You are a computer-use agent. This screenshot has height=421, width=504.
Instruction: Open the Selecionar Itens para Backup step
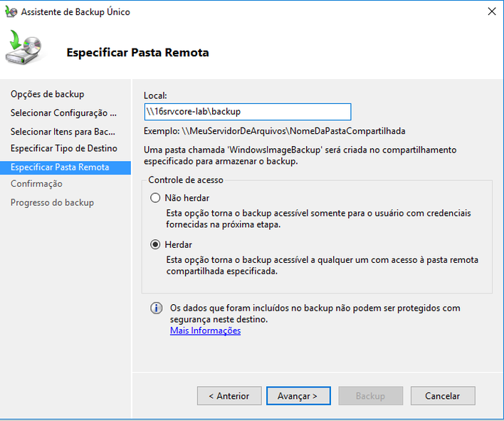pos(63,132)
